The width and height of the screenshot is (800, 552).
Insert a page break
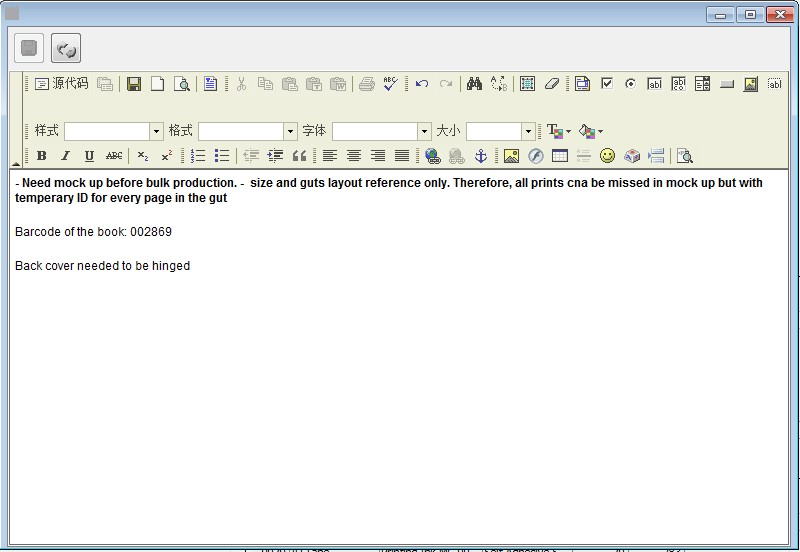(656, 156)
